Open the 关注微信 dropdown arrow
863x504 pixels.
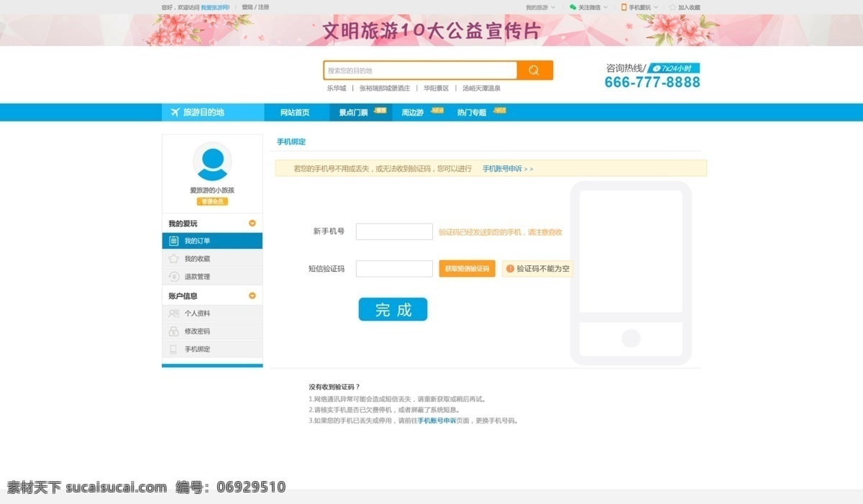coord(606,7)
